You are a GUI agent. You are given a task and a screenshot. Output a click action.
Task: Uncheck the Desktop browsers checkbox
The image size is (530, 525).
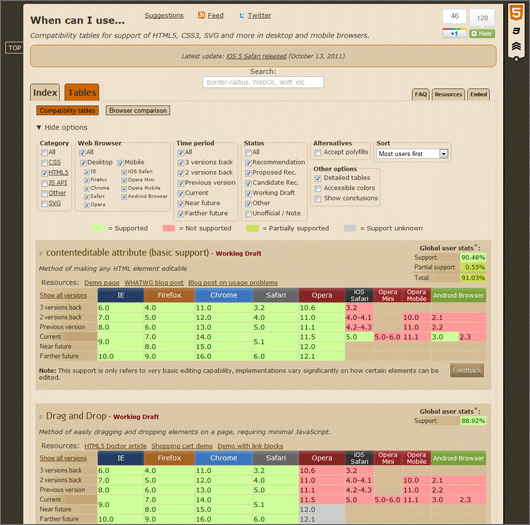(x=83, y=163)
